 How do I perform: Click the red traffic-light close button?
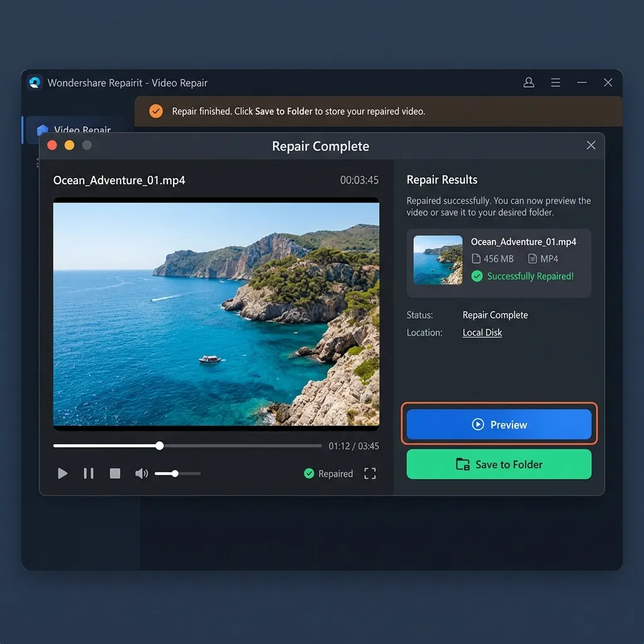[52, 145]
